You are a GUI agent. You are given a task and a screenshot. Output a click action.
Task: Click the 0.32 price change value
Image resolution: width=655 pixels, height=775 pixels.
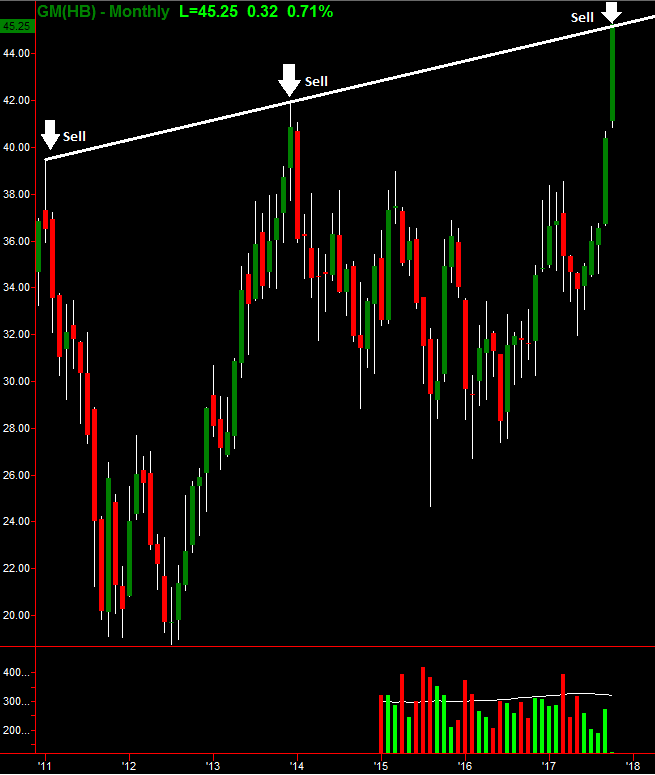tap(262, 11)
